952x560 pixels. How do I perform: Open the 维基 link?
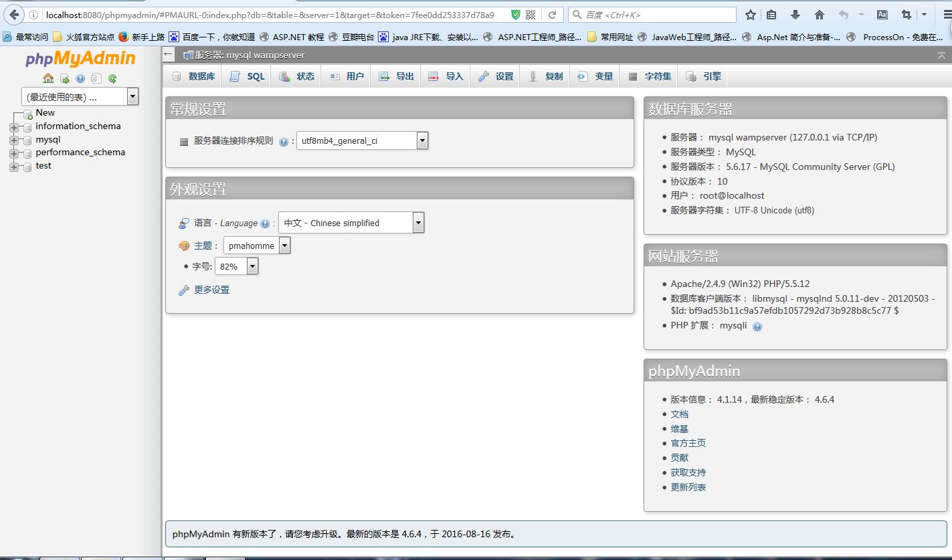[679, 429]
